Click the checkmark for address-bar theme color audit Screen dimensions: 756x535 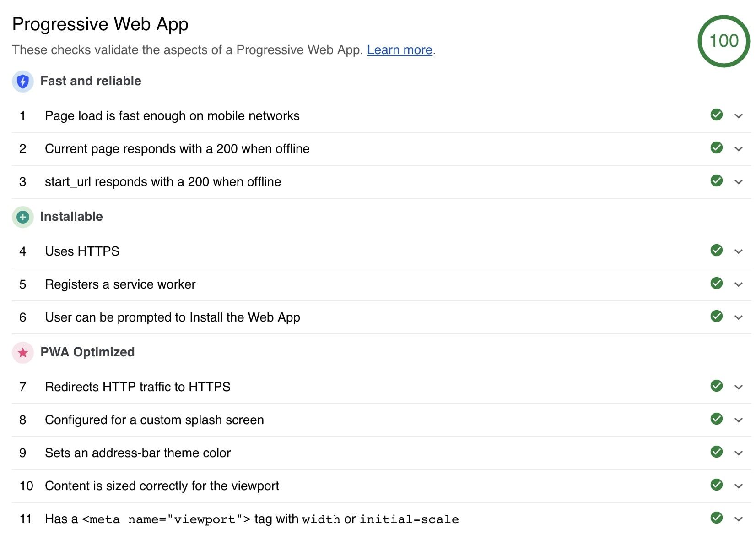(x=717, y=452)
